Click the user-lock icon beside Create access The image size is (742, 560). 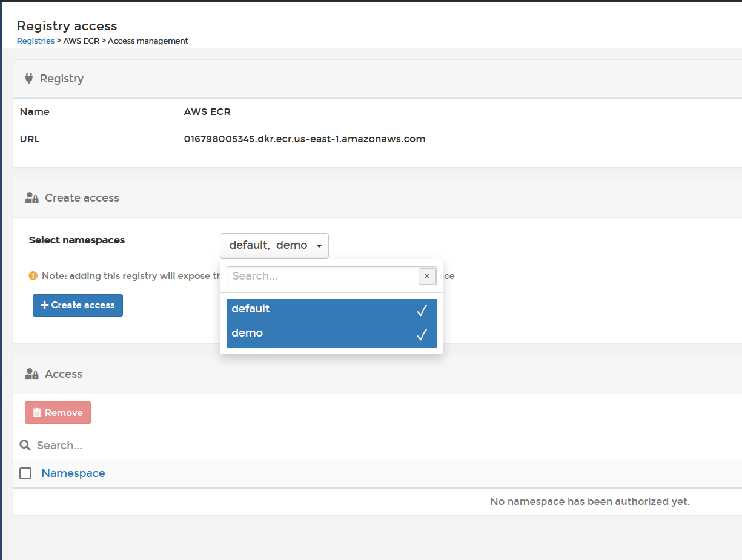(31, 197)
